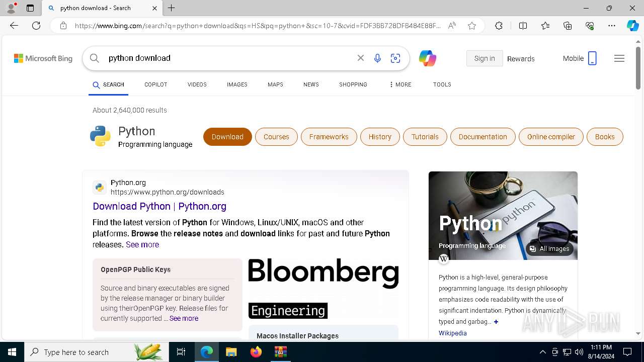Start voice search with microphone

(377, 58)
